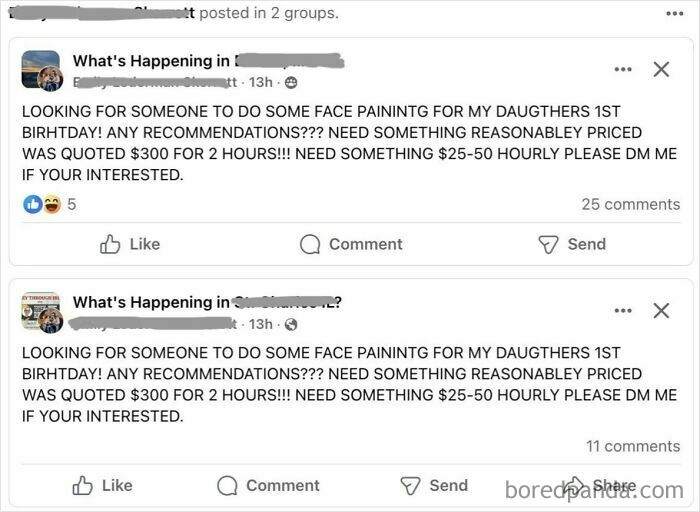View the 11 comments on second post
700x512 pixels.
pos(633,446)
